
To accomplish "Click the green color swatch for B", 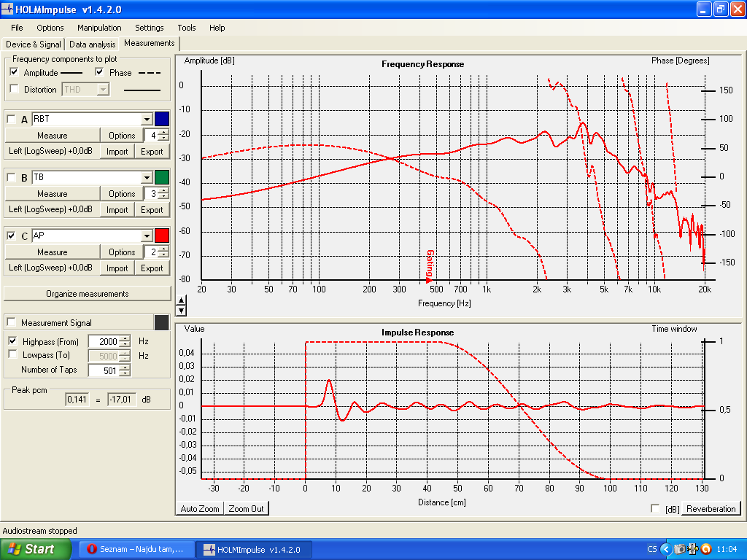I will (162, 178).
